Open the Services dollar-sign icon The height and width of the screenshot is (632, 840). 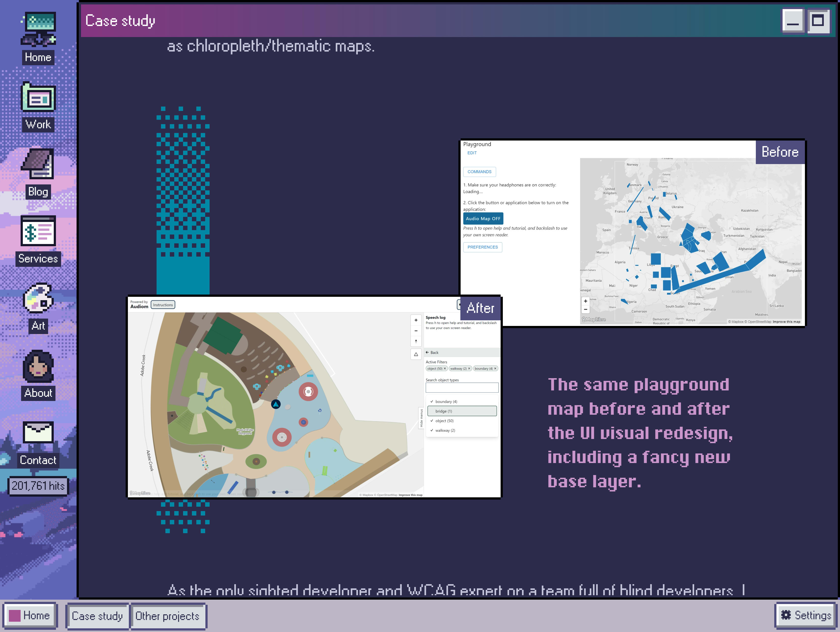[38, 231]
